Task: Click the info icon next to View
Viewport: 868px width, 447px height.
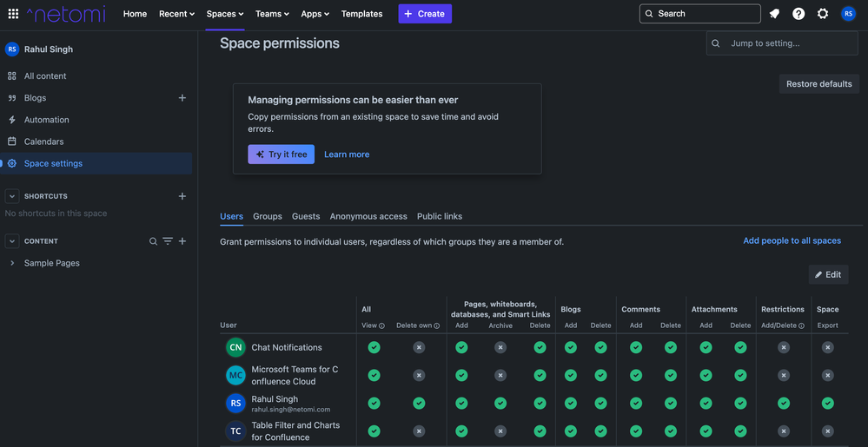Action: tap(382, 325)
